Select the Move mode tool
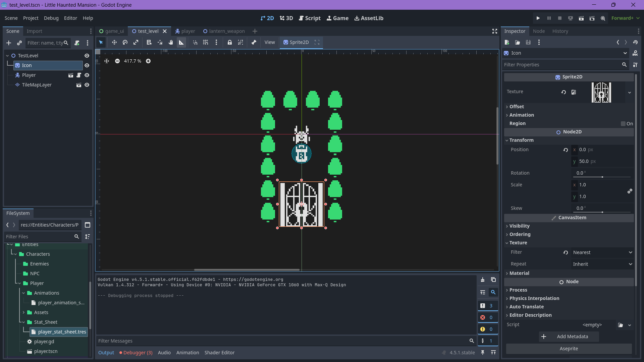The image size is (644, 362). [x=114, y=42]
